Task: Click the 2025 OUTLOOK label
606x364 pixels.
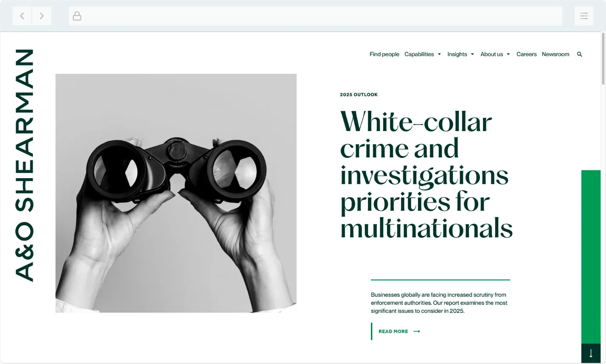Action: [x=359, y=95]
